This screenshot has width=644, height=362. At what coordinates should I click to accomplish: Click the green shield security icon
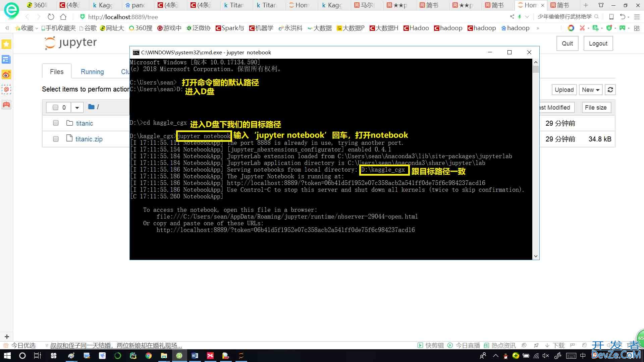[609, 28]
